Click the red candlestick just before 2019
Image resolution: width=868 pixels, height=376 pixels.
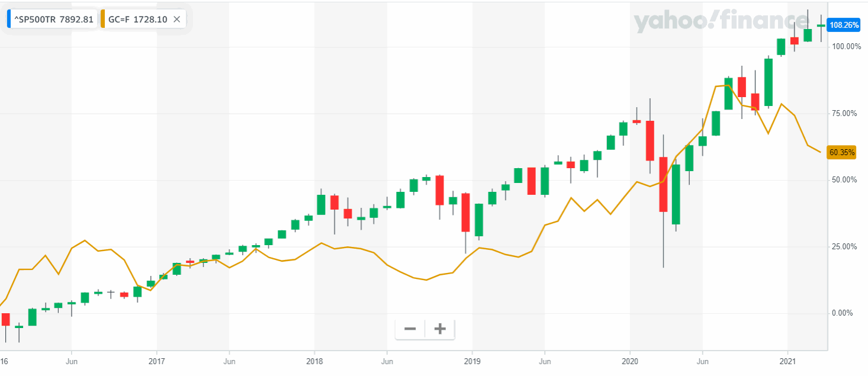pyautogui.click(x=466, y=212)
